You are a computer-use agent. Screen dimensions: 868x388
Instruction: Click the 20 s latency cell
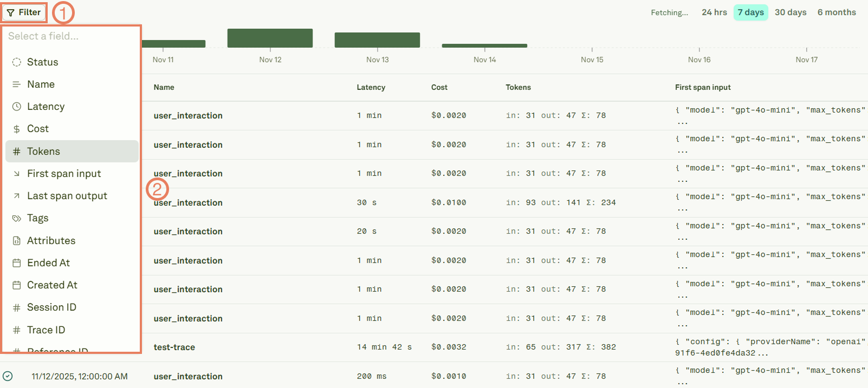tap(367, 232)
